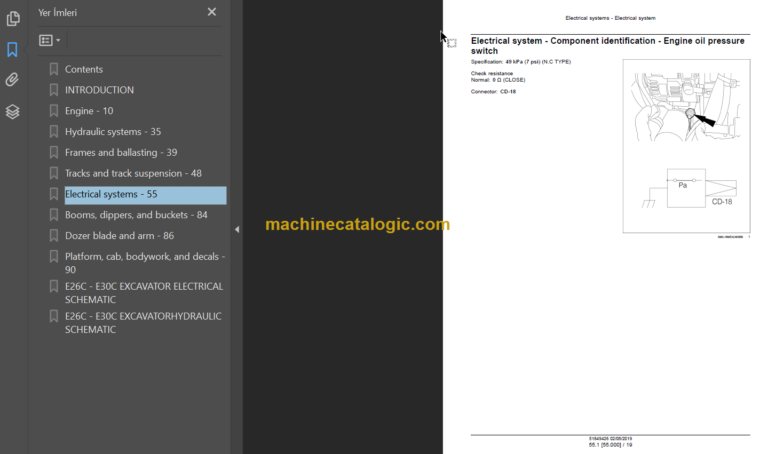
Task: Click the page header Electrical systems - Electrical system
Action: tap(610, 18)
